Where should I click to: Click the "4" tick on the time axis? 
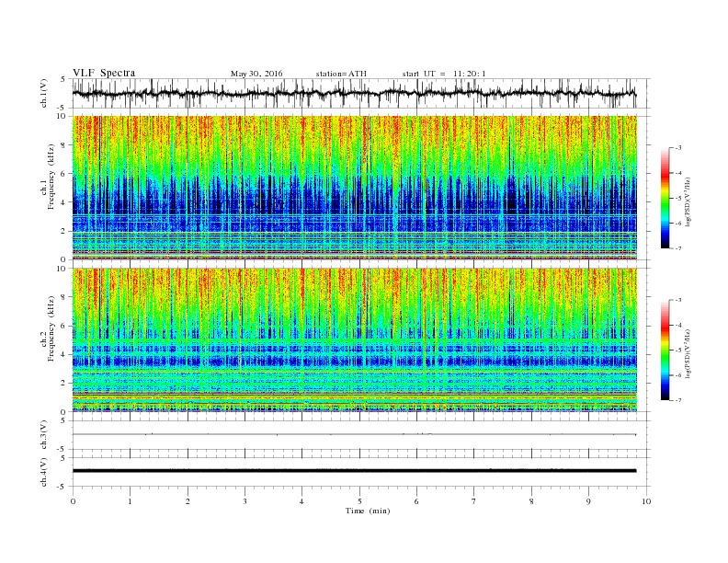[x=301, y=501]
